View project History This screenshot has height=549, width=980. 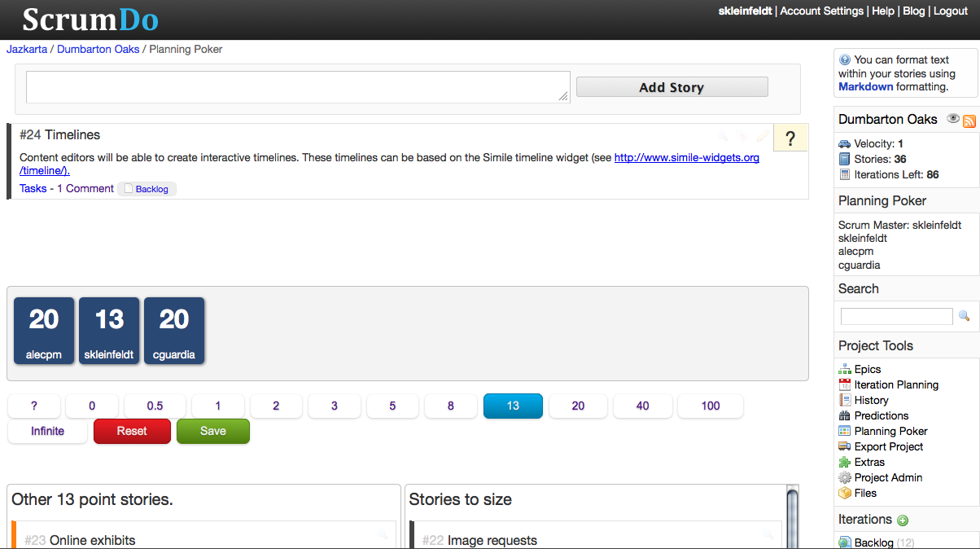coord(870,399)
